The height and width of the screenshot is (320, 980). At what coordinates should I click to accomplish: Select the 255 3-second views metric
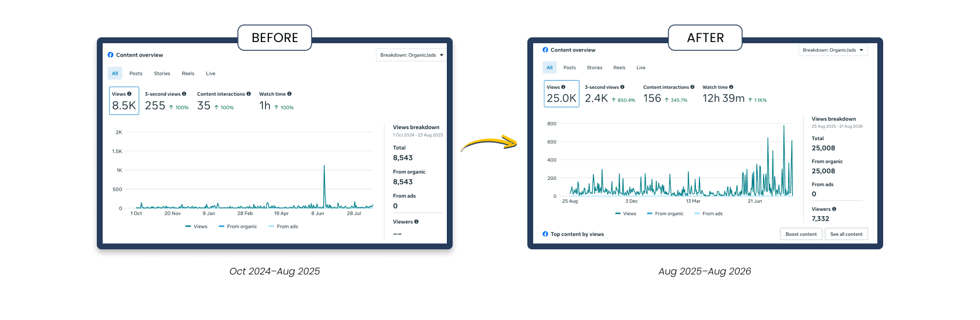167,101
